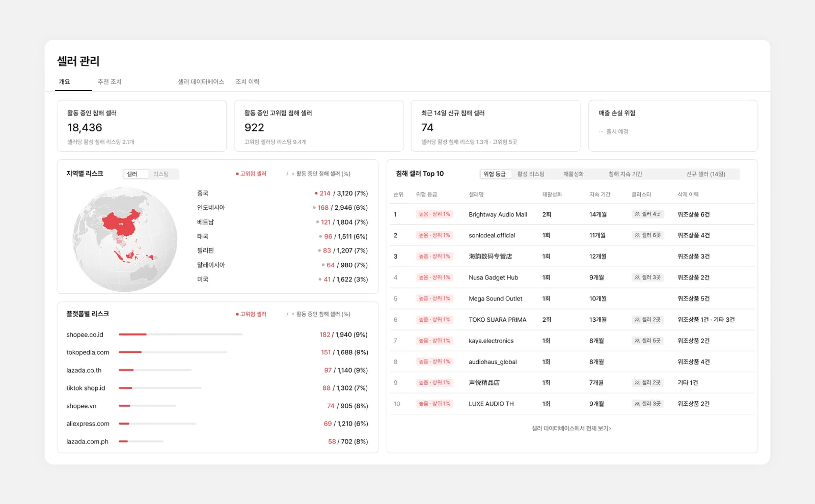Select the 신규 셀러 (14일) segment
The width and height of the screenshot is (815, 504).
tap(705, 174)
